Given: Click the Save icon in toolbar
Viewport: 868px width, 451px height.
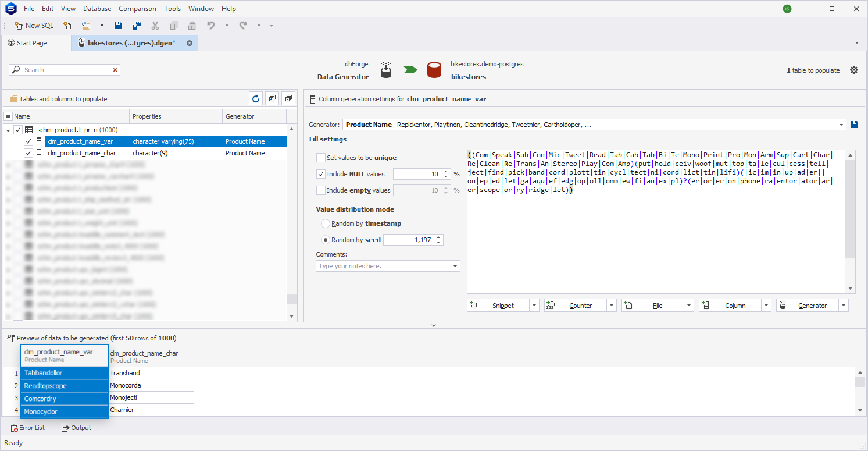Looking at the screenshot, I should 118,26.
